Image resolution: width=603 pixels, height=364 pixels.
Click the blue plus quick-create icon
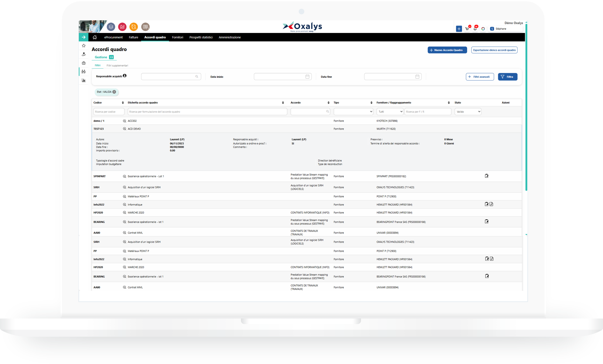pos(459,29)
